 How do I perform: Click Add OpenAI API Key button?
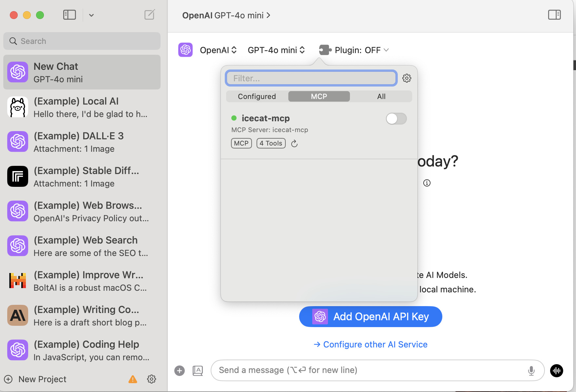point(371,317)
